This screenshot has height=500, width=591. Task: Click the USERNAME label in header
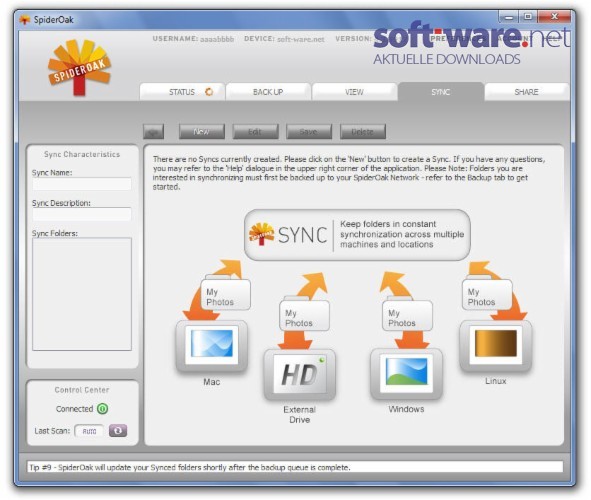(175, 38)
